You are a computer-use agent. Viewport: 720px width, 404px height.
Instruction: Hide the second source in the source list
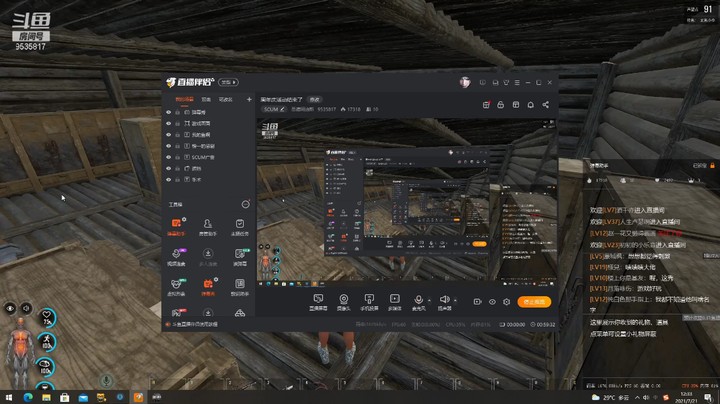(x=169, y=123)
